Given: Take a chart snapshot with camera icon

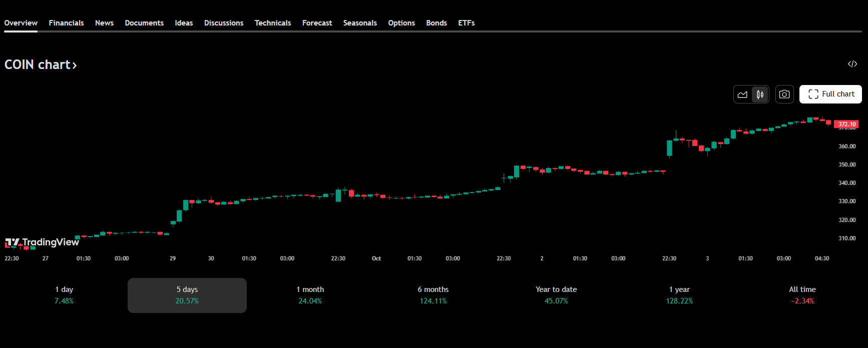Looking at the screenshot, I should pyautogui.click(x=784, y=94).
